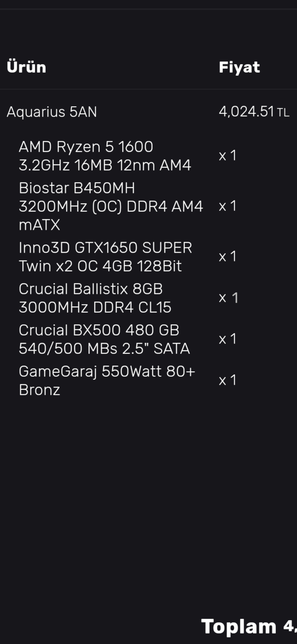Click quantity x 1 beside Crucial BX500
Screen dimensions: 297x644
point(227,339)
